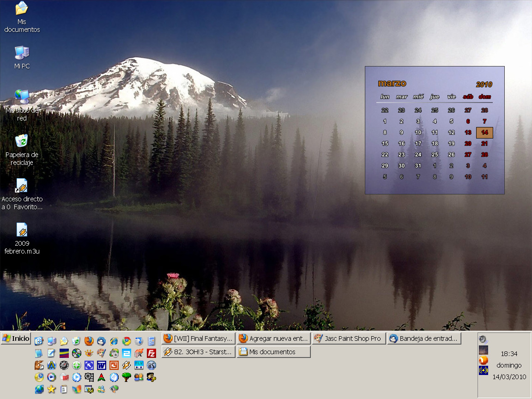Open the eMule donkey icon
This screenshot has height=399, width=532.
39,365
